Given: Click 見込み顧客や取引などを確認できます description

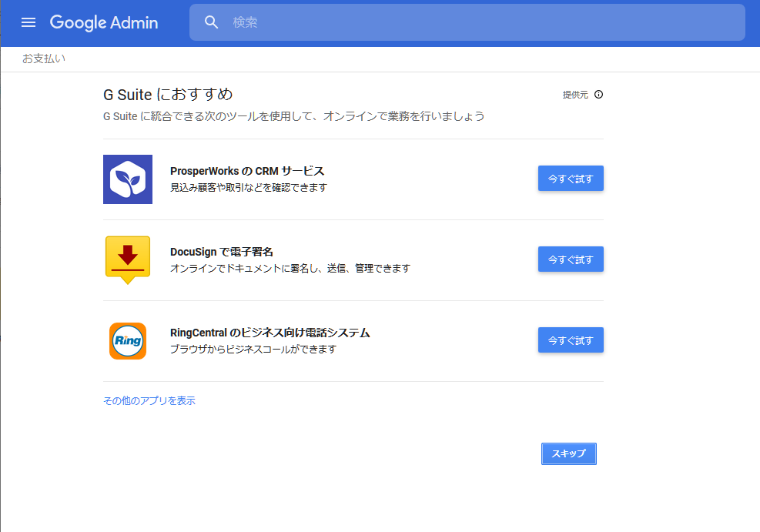Looking at the screenshot, I should (249, 188).
